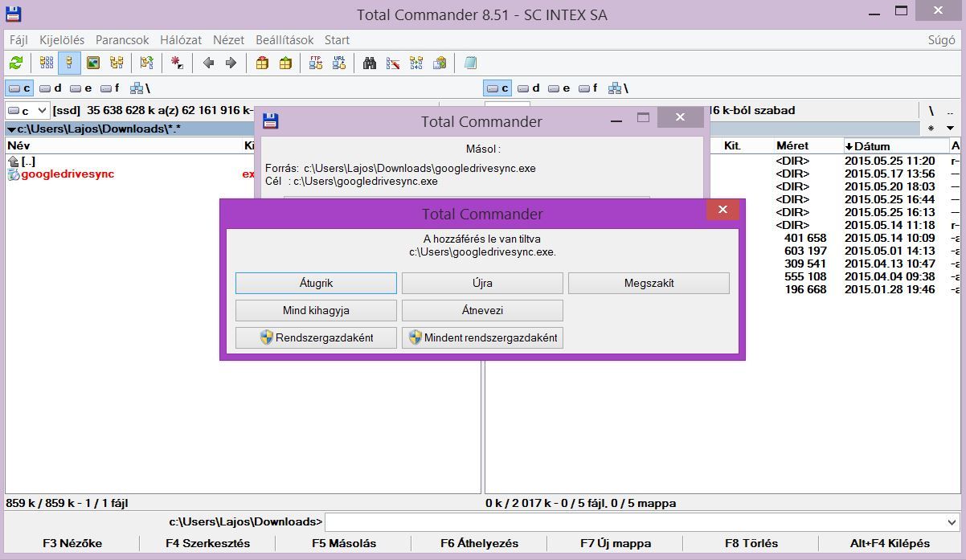
Task: Switch to brief file names view icon
Action: tap(47, 63)
